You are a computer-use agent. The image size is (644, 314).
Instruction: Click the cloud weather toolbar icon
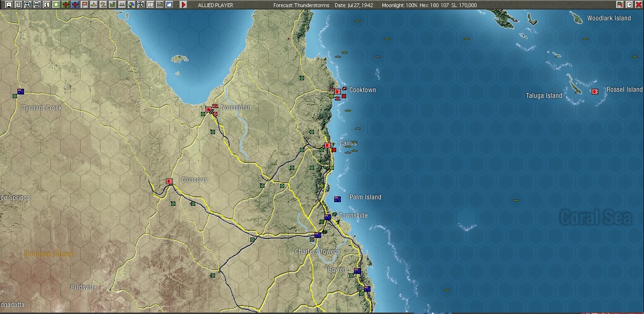click(169, 5)
